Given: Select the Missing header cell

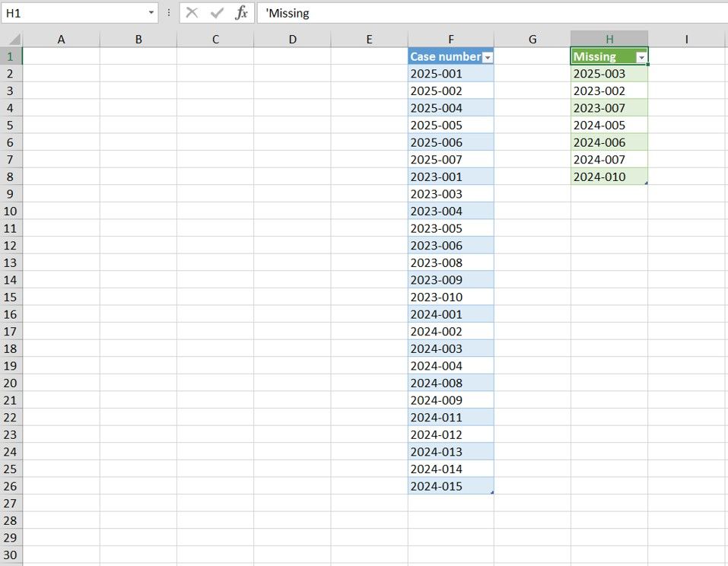Looking at the screenshot, I should 609,56.
